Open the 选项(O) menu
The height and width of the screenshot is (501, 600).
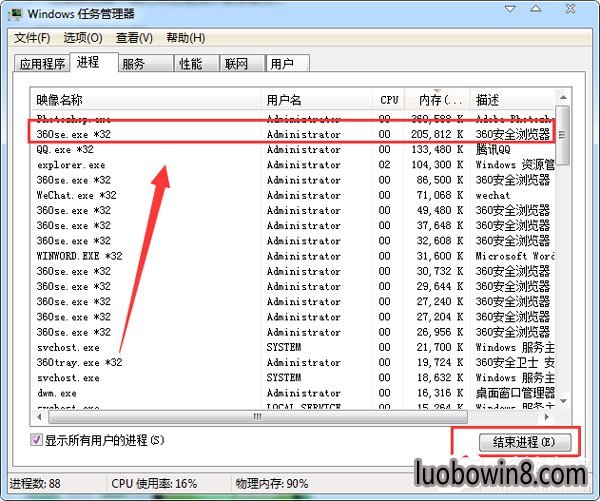pyautogui.click(x=82, y=38)
